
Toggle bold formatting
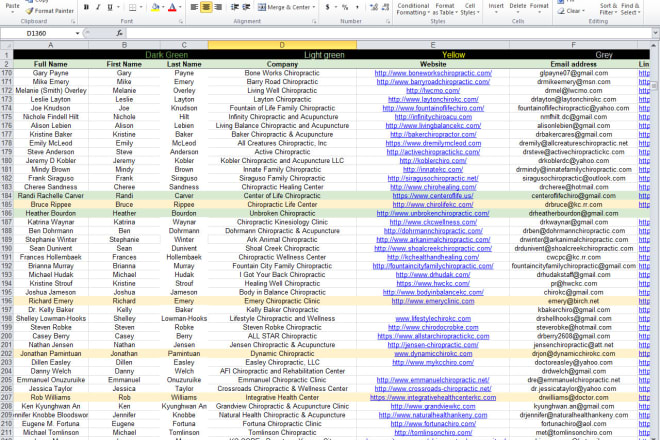coord(86,7)
